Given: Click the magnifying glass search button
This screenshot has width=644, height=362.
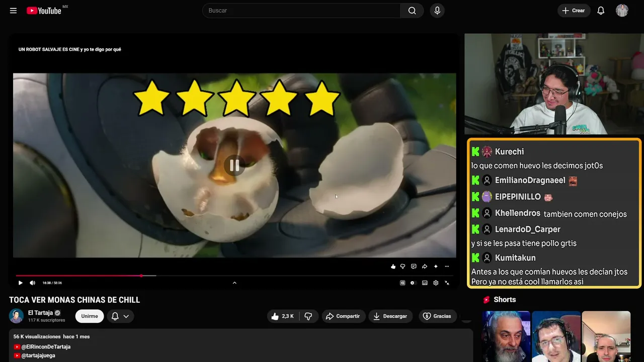Looking at the screenshot, I should click(412, 11).
